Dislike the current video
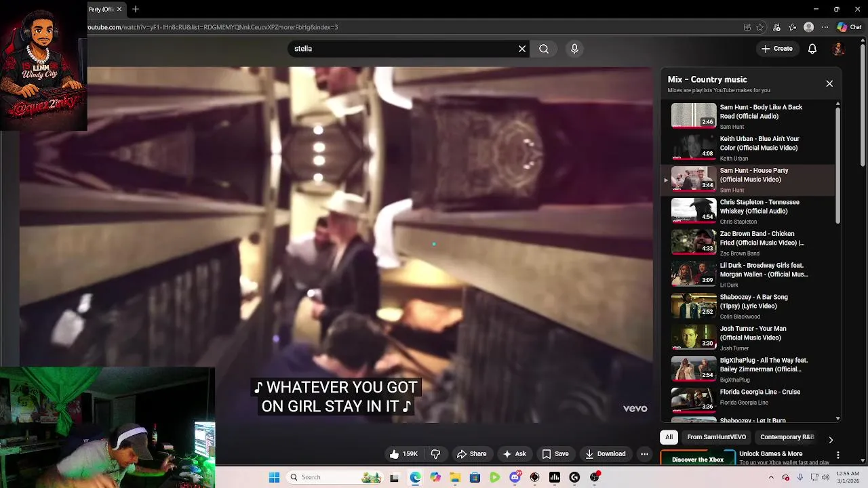The height and width of the screenshot is (488, 868). 436,454
